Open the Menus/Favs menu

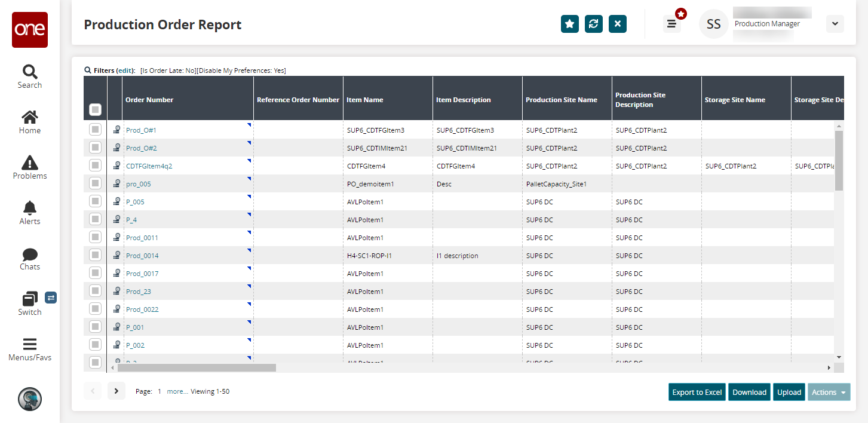pyautogui.click(x=29, y=349)
